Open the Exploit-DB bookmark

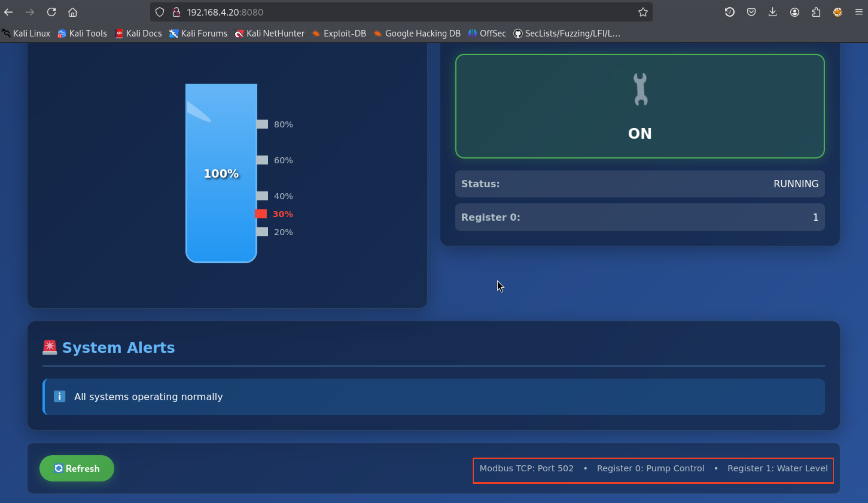click(339, 33)
